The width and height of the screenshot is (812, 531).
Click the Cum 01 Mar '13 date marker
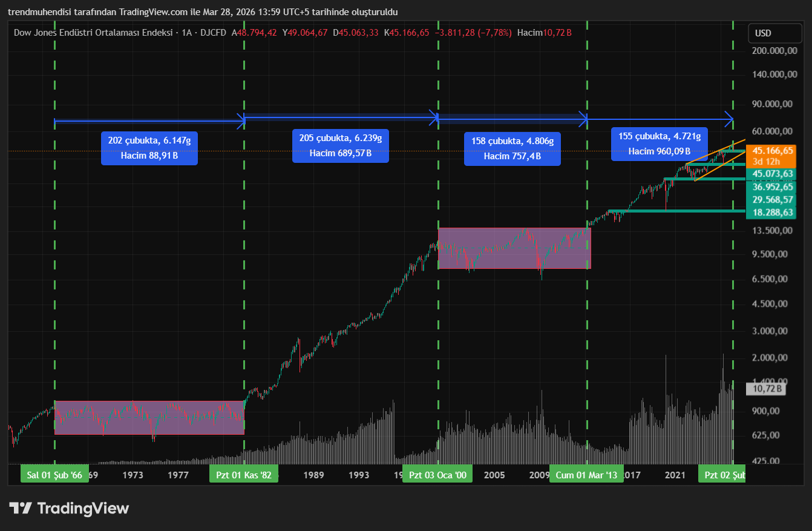587,475
